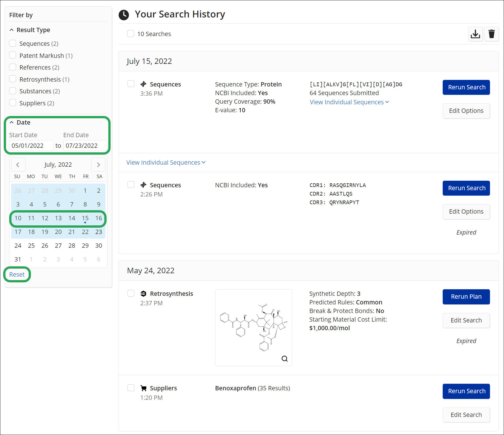Image resolution: width=504 pixels, height=435 pixels.
Task: Click the clock icon beside Your Search History
Action: [x=124, y=15]
